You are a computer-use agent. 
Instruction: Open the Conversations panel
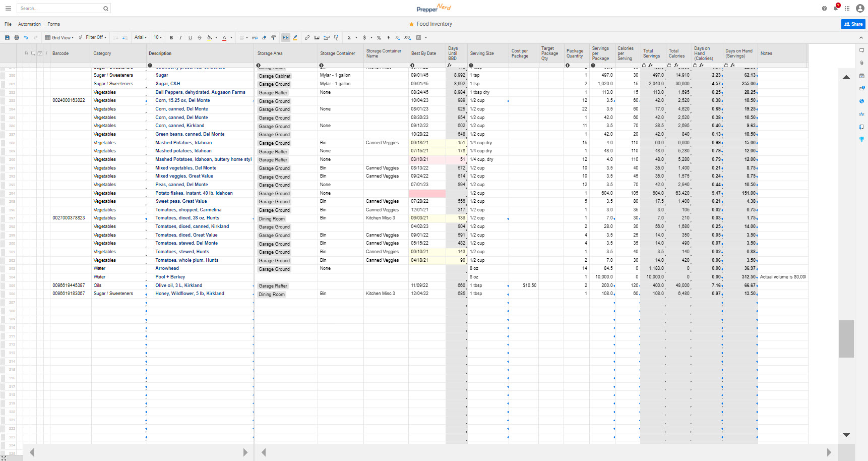click(862, 50)
